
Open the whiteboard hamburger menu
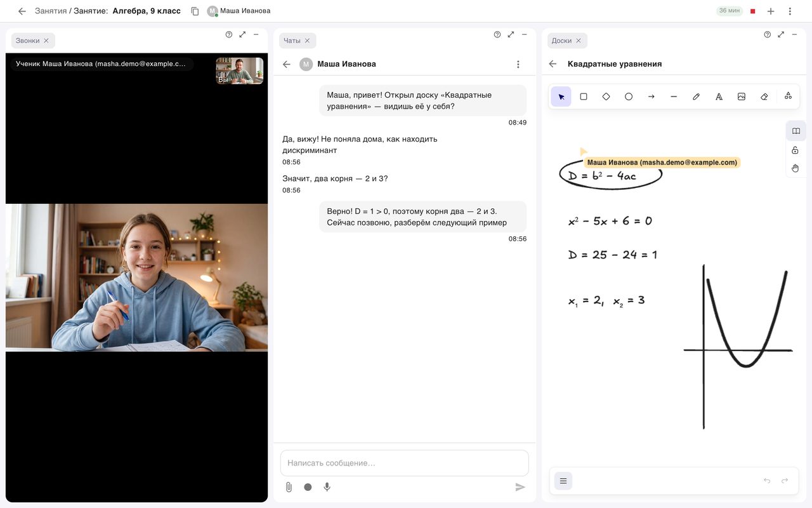563,481
